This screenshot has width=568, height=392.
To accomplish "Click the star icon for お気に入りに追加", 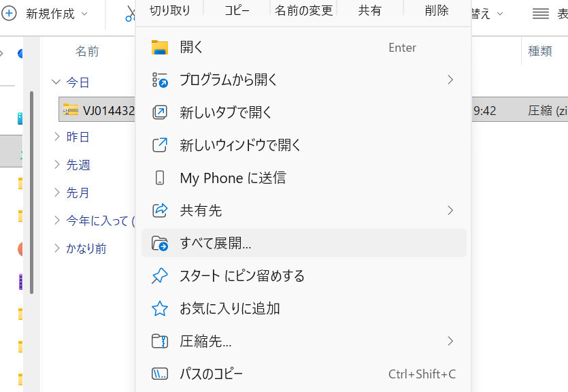I will (x=160, y=308).
